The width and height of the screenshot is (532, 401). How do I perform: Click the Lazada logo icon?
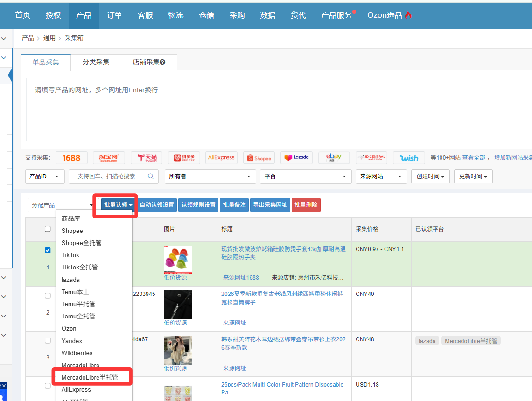click(296, 158)
